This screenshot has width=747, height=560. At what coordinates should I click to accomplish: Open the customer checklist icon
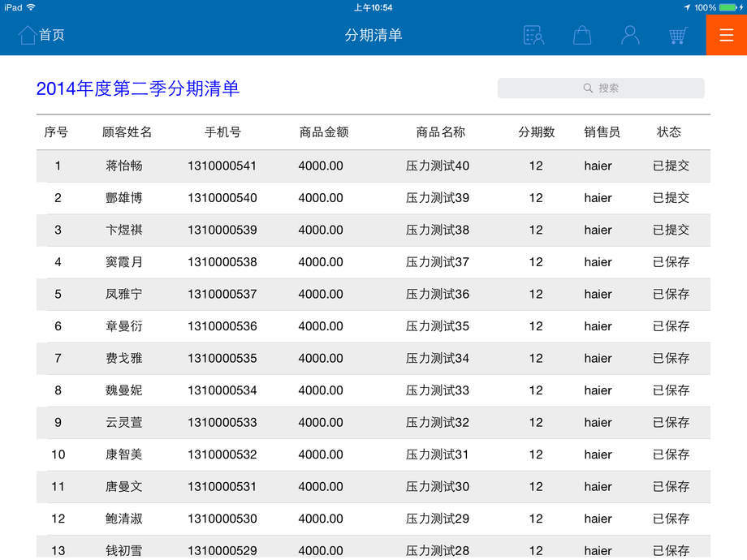coord(533,35)
